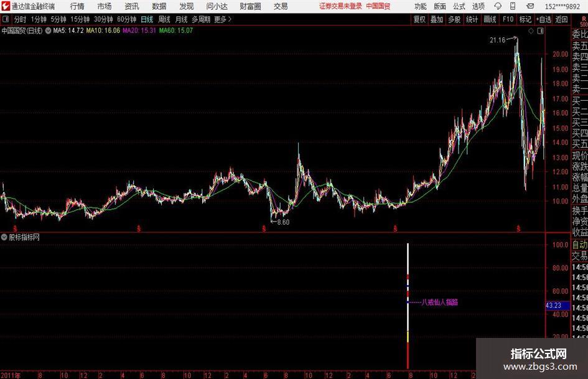Click the 复权 toolbar button
This screenshot has height=379, width=588.
[419, 19]
